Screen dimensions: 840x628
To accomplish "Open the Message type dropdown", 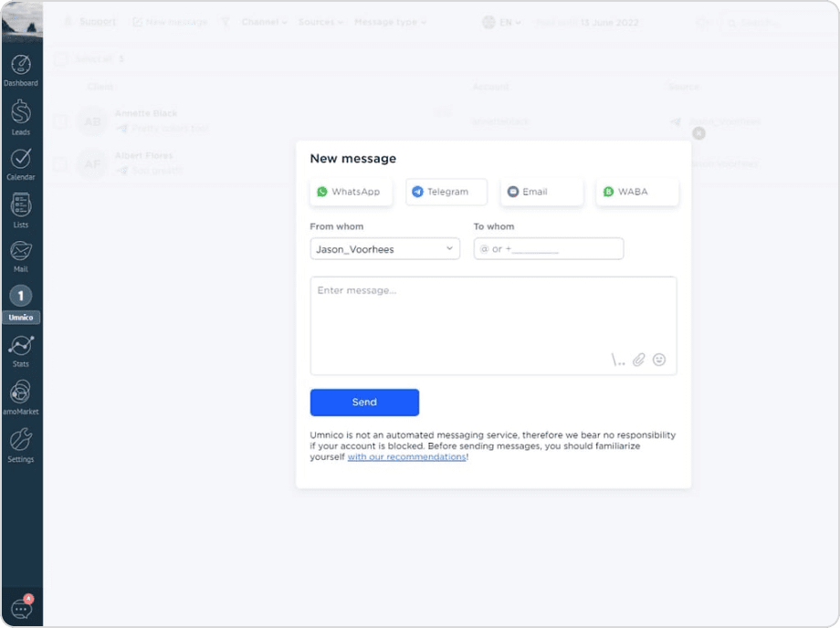I will (390, 21).
